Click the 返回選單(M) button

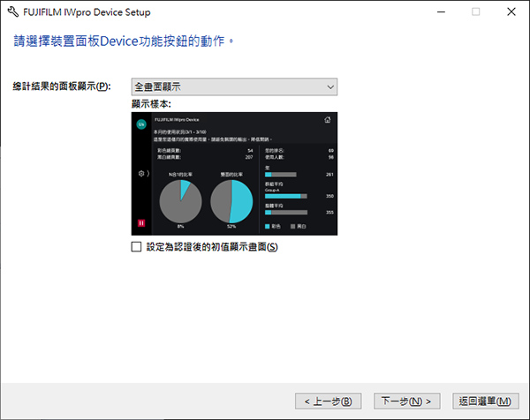485,401
